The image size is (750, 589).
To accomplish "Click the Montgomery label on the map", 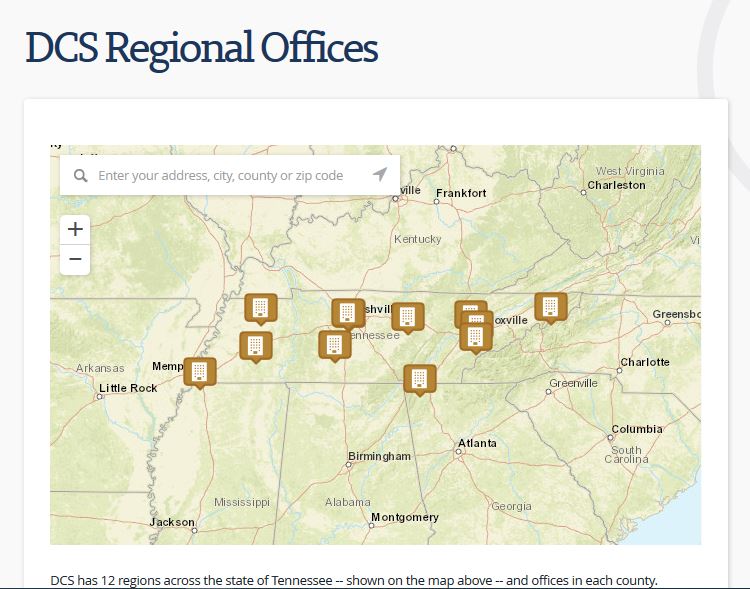I will point(404,517).
